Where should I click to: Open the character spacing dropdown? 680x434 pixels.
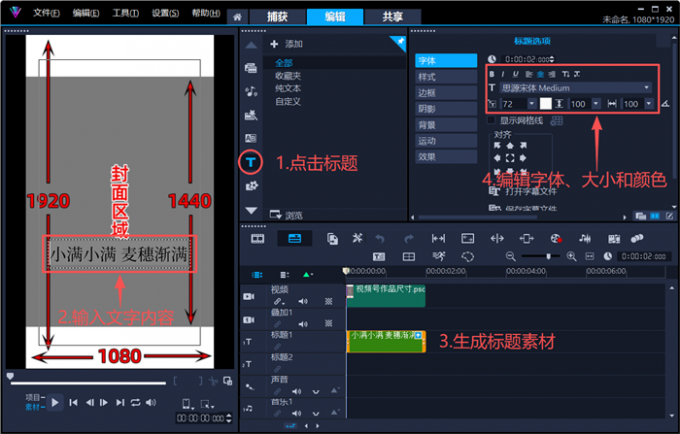coord(649,104)
